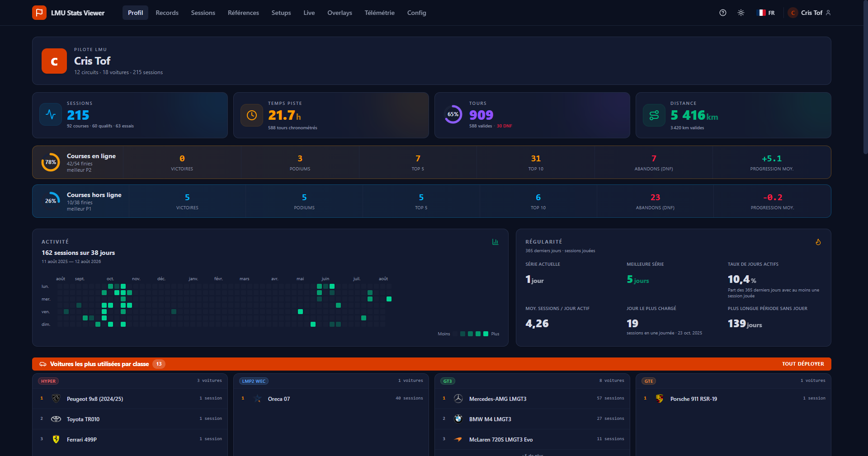Click the orange C avatar in navbar
The image size is (868, 456).
793,13
